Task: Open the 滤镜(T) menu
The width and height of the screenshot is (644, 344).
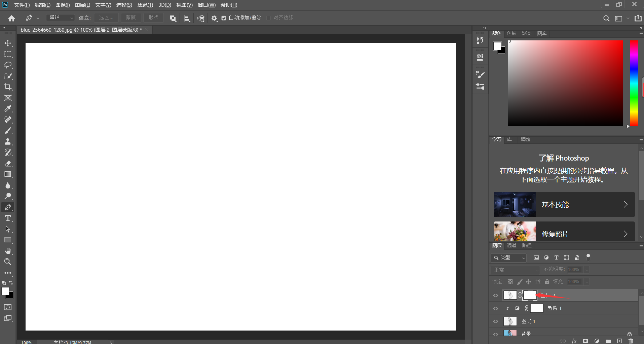Action: [145, 5]
